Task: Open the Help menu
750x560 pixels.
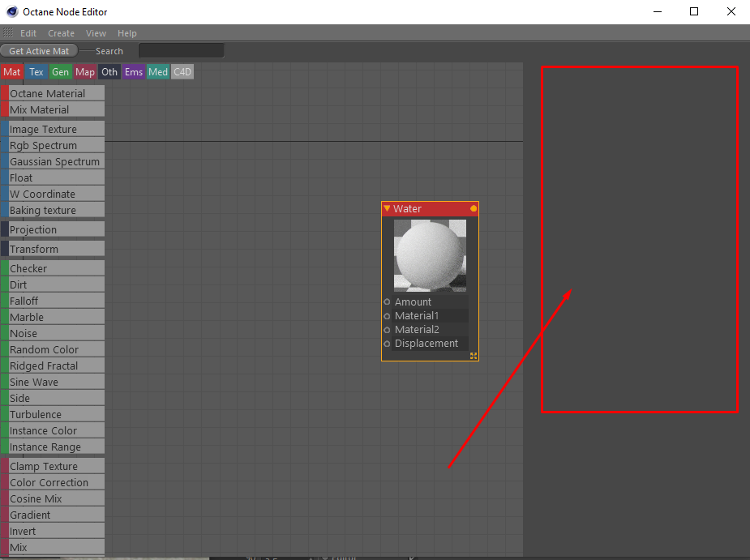Action: pos(127,33)
